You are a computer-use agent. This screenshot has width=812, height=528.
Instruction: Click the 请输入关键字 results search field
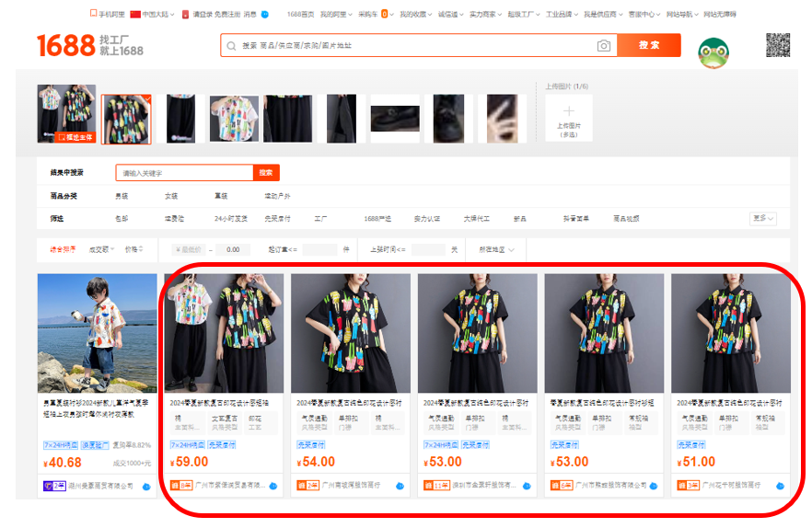coord(184,173)
